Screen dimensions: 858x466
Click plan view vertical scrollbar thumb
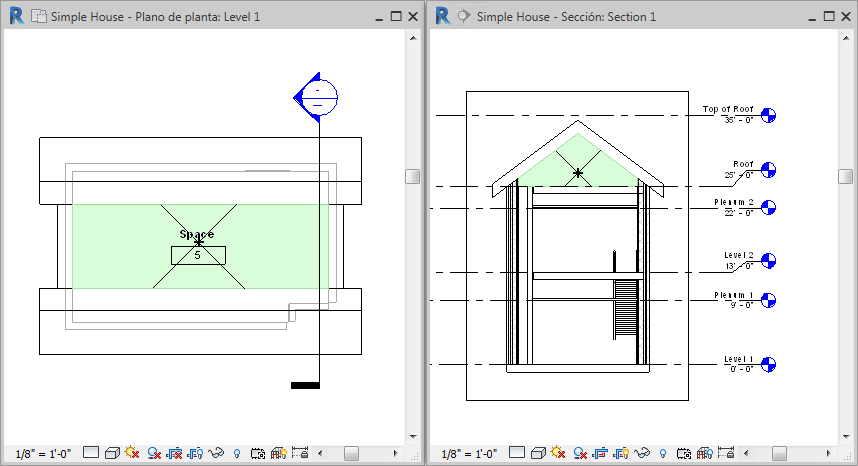click(x=413, y=176)
